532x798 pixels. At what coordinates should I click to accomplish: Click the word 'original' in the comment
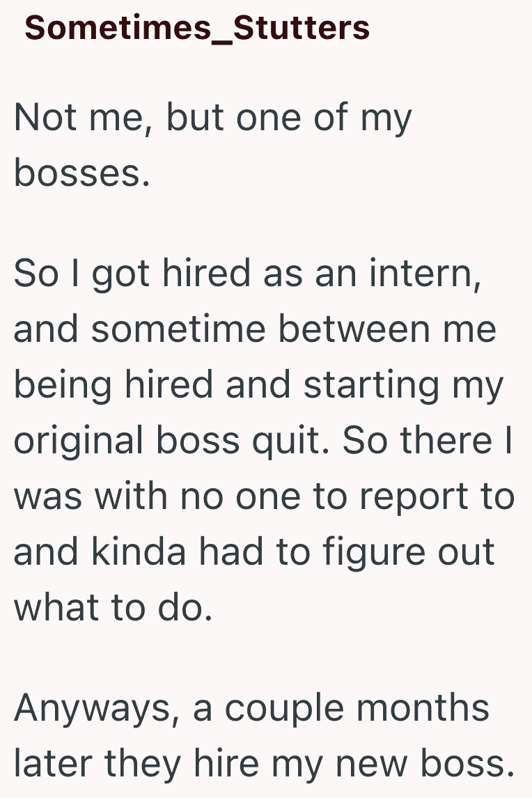[x=79, y=441]
